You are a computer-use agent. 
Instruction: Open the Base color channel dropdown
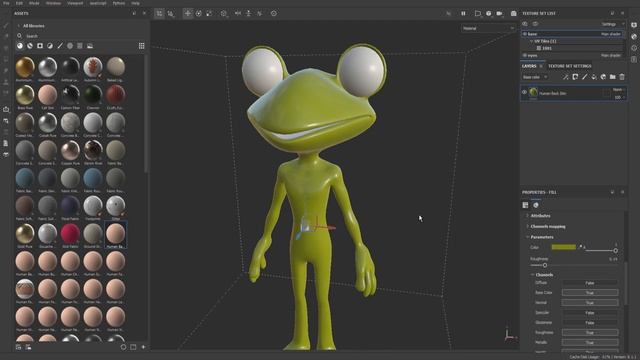click(x=535, y=77)
